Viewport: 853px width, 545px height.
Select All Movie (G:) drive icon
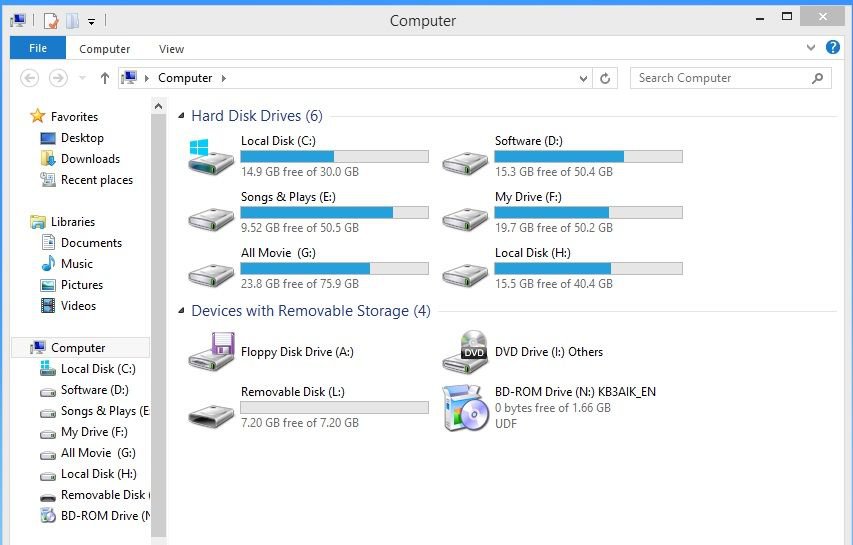coord(211,275)
